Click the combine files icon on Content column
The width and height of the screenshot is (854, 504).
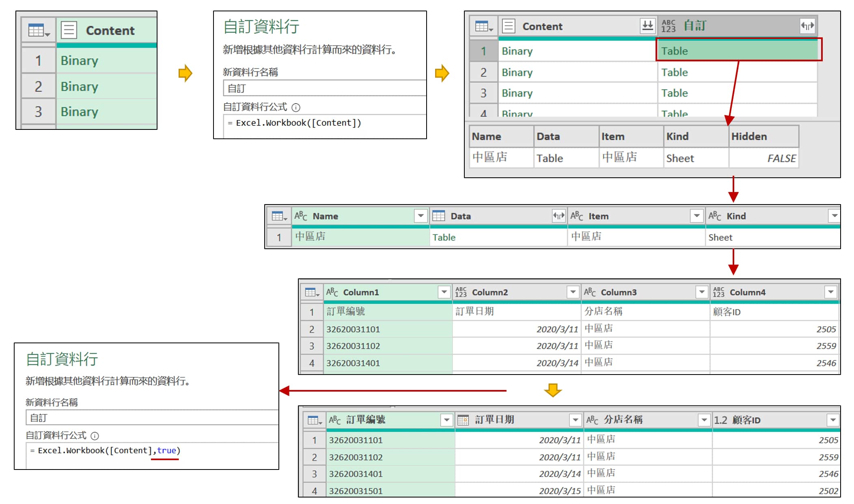pos(647,26)
